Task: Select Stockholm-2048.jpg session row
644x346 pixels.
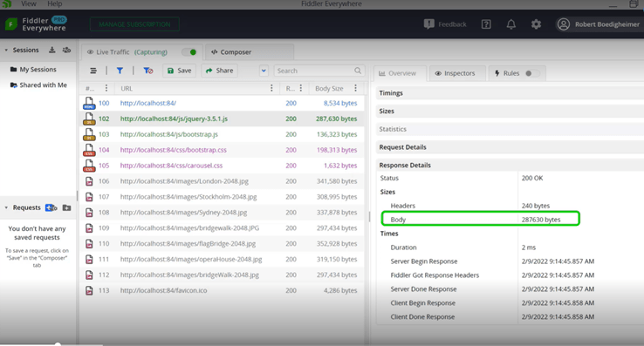Action: pos(222,197)
